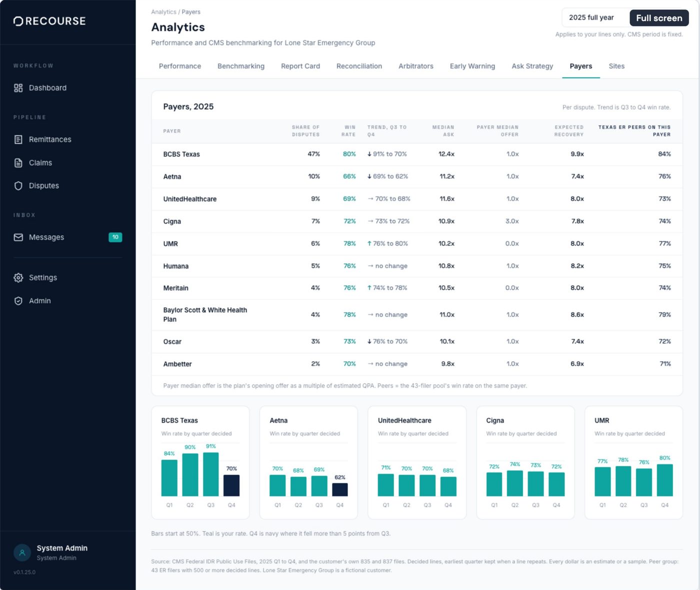Screen dimensions: 700x590
Task: Click the Dashboard grid icon
Action: 18,88
